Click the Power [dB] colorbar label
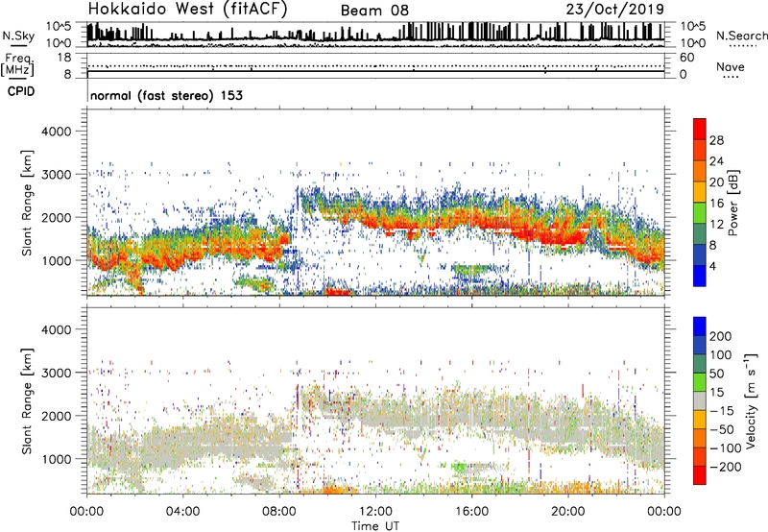The width and height of the screenshot is (768, 532). [x=732, y=203]
